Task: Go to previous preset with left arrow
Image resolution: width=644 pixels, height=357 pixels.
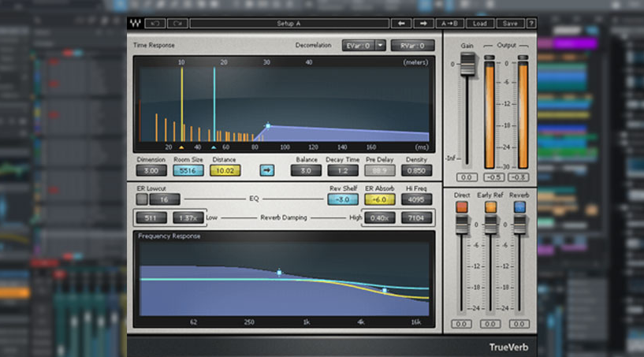Action: tap(401, 24)
